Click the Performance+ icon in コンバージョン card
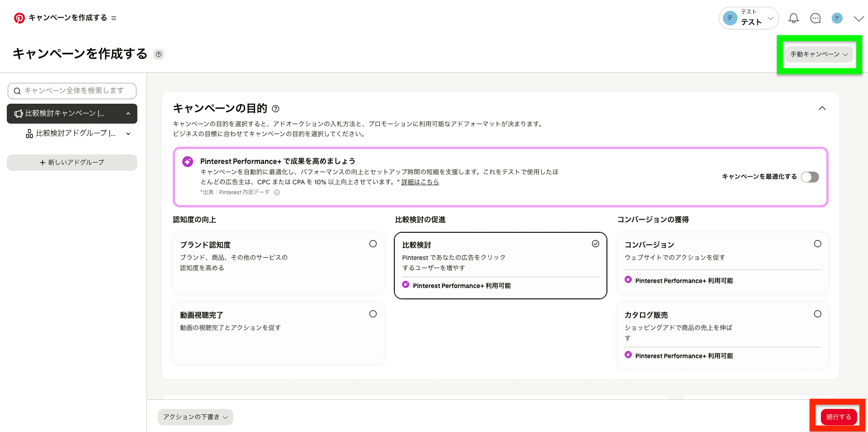Viewport: 868px width, 432px height. click(x=628, y=279)
